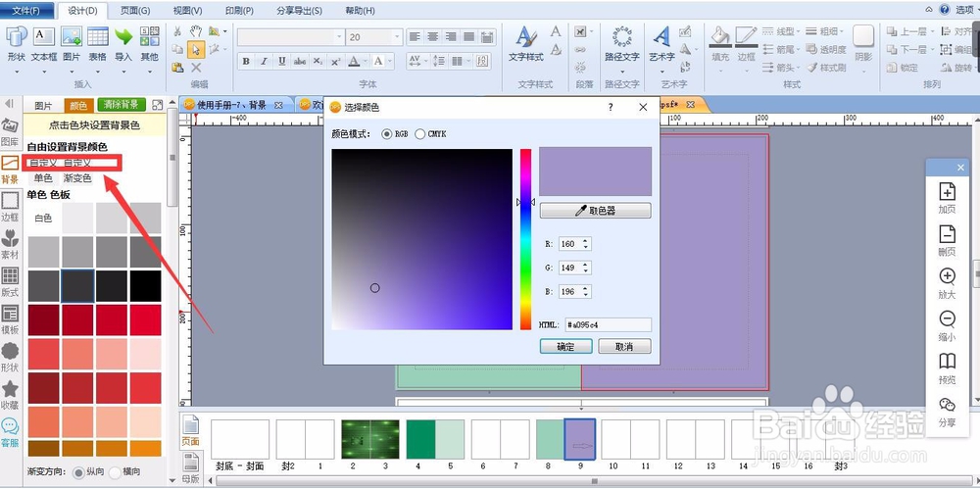The width and height of the screenshot is (980, 489).
Task: Select the CMYK color mode radio
Action: (x=420, y=134)
